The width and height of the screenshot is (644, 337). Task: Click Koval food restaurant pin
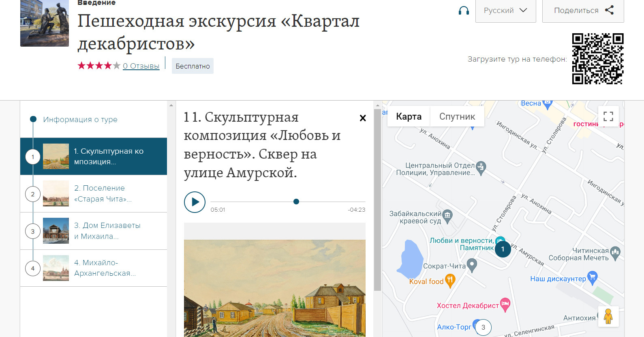click(450, 281)
